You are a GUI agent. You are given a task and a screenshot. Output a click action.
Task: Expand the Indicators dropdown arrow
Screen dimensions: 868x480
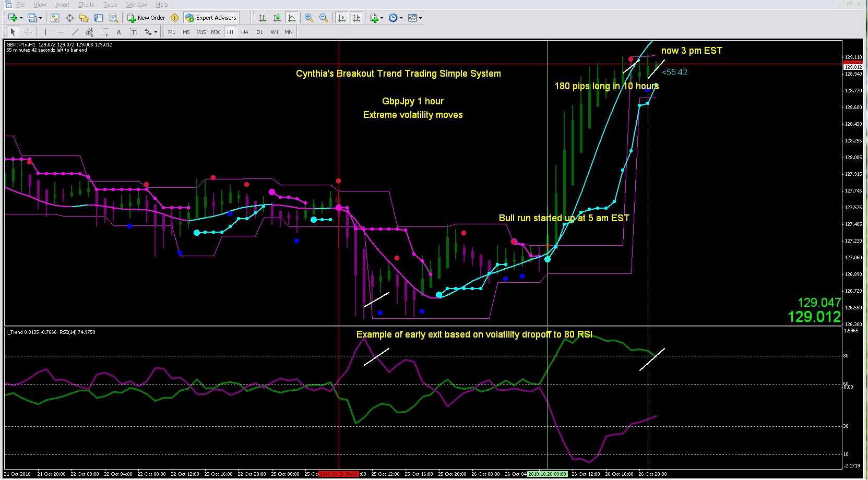click(x=382, y=18)
